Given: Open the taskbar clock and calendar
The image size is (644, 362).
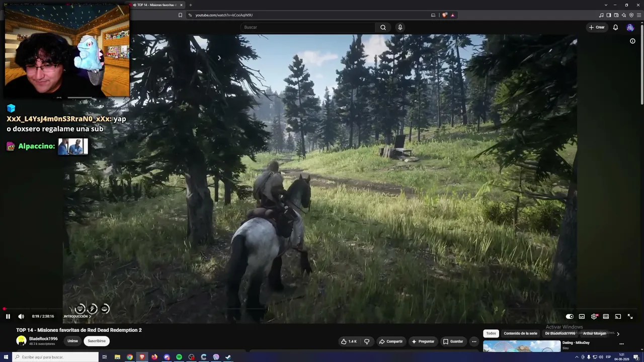Looking at the screenshot, I should point(622,357).
